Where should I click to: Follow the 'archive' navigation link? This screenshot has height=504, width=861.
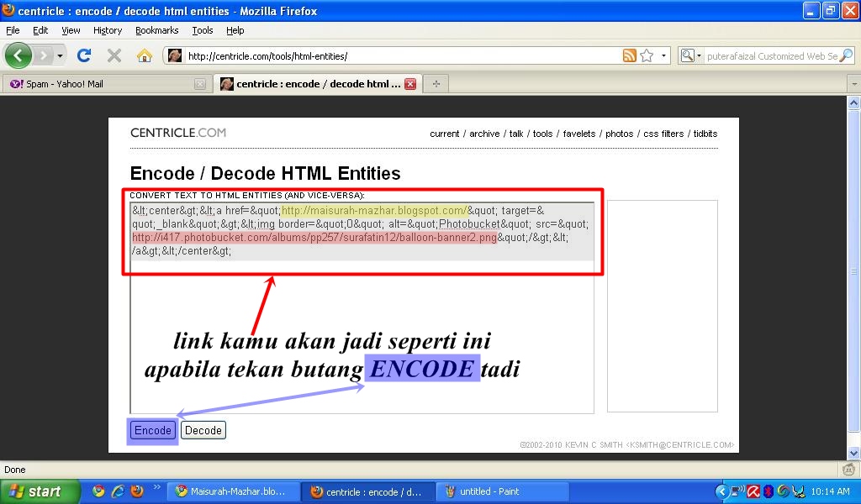[484, 134]
